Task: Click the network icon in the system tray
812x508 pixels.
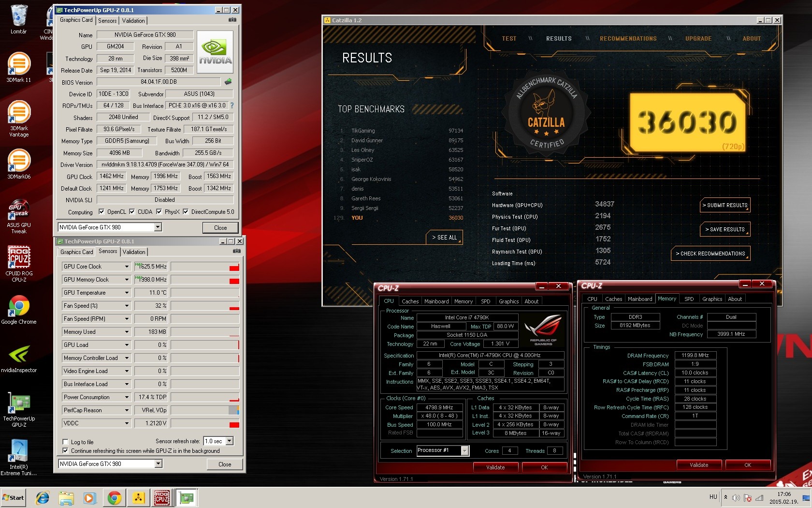Action: [759, 497]
